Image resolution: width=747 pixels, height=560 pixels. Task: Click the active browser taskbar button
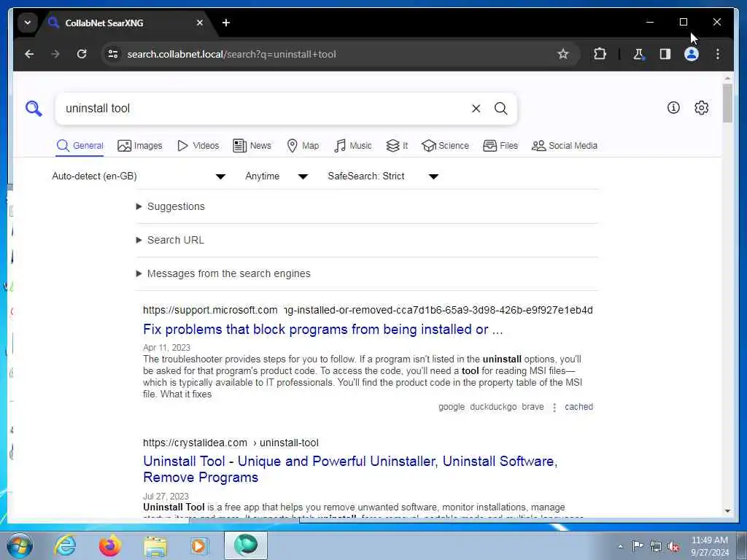pos(246,545)
